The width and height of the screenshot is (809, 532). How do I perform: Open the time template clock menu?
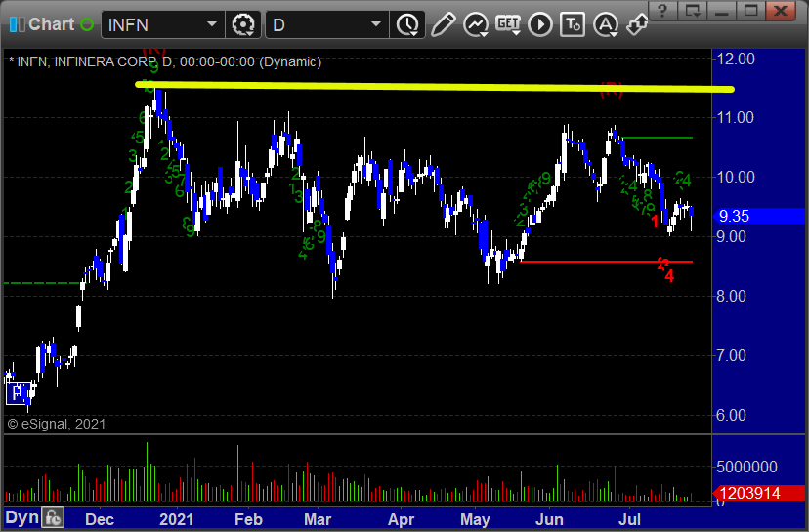tap(407, 24)
